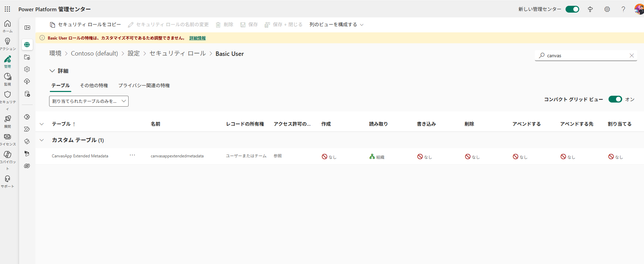This screenshot has width=644, height=264.
Task: Open 割り当てられたテーブルのみを dropdown
Action: coord(89,101)
